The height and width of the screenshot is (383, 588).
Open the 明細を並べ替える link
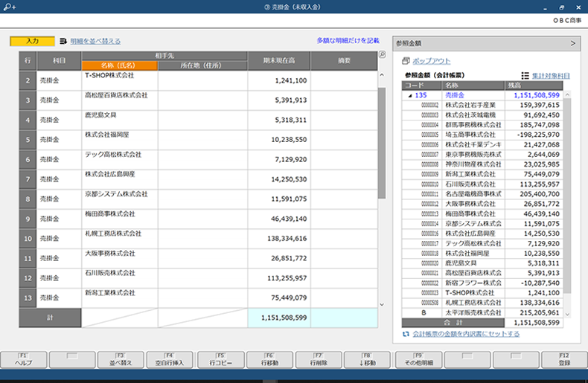(95, 42)
